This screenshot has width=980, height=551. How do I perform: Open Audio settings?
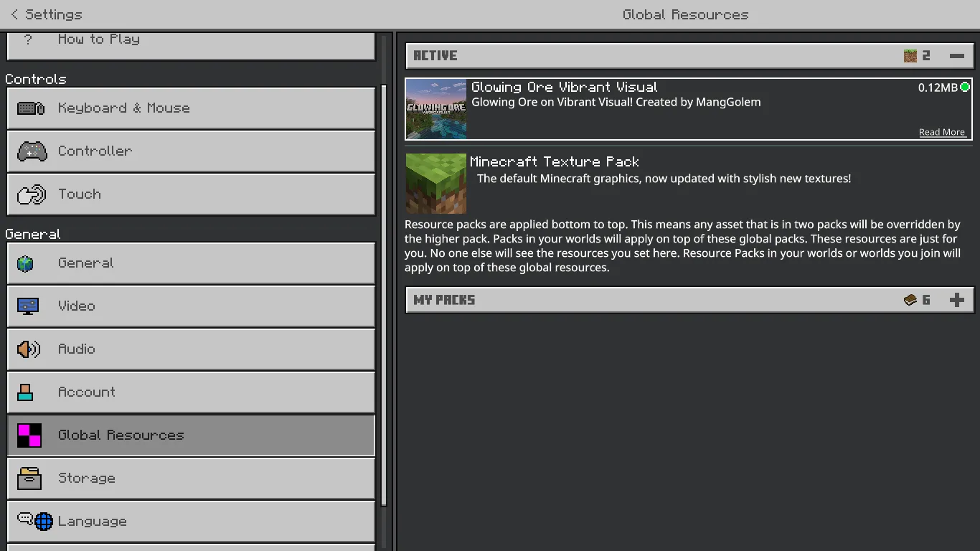click(x=191, y=349)
